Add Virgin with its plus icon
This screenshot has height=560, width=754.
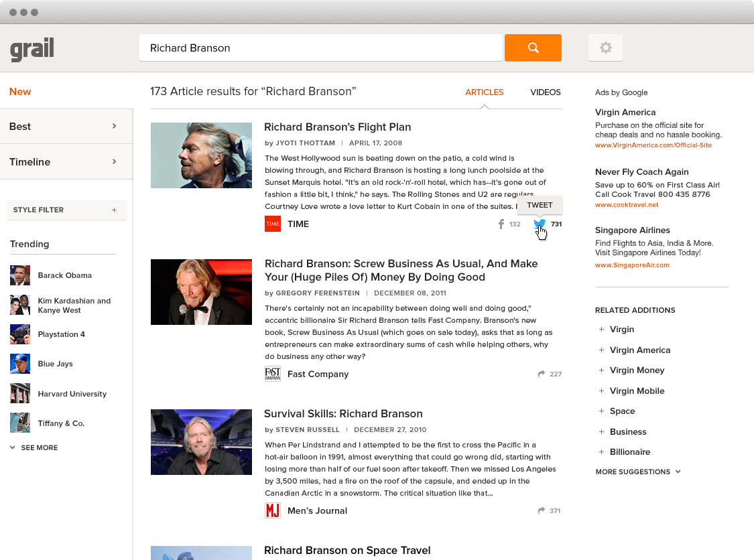[x=601, y=330]
